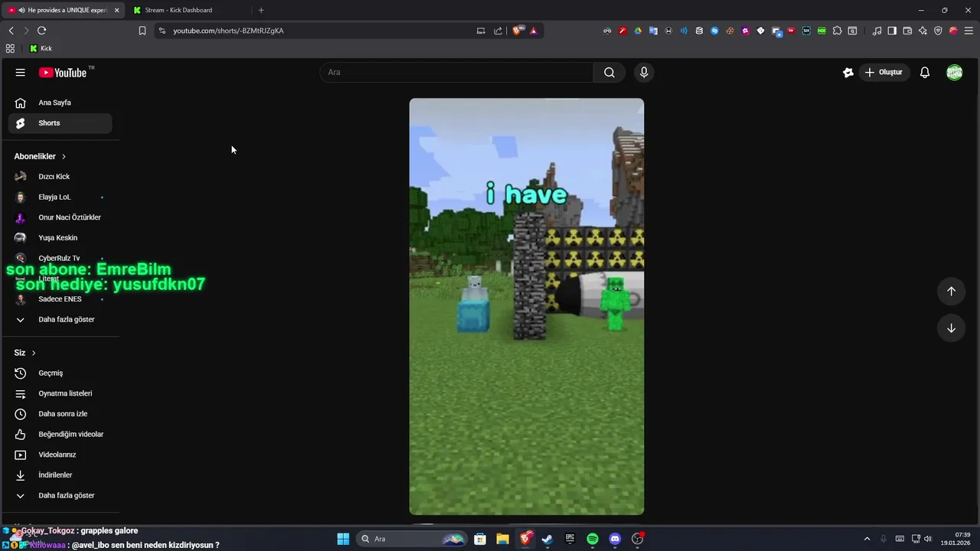Open Steam from the taskbar

tap(547, 539)
